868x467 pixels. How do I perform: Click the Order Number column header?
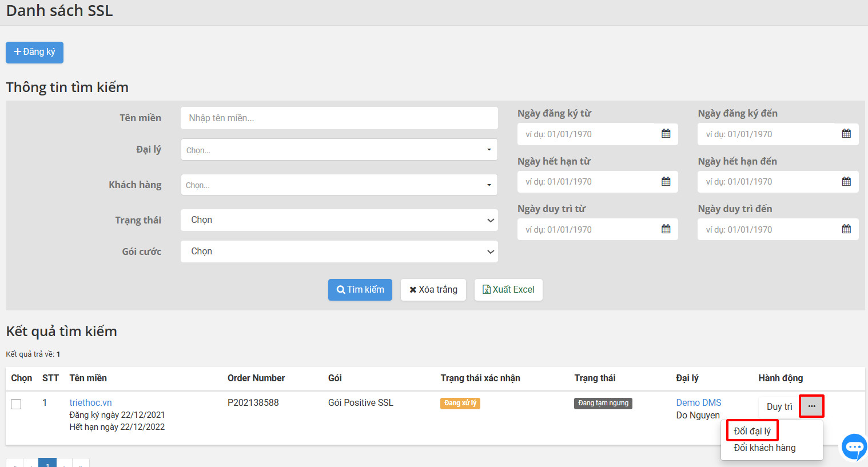(256, 378)
